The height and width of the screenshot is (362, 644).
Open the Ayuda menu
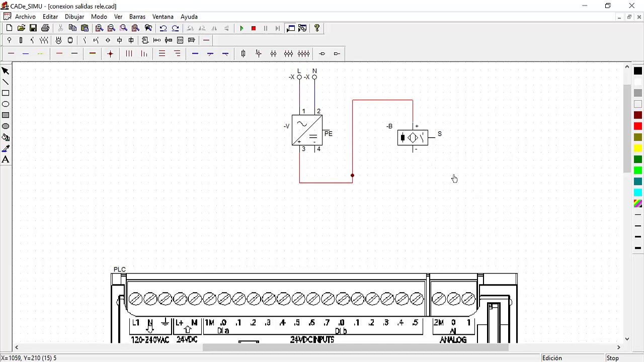click(x=189, y=17)
